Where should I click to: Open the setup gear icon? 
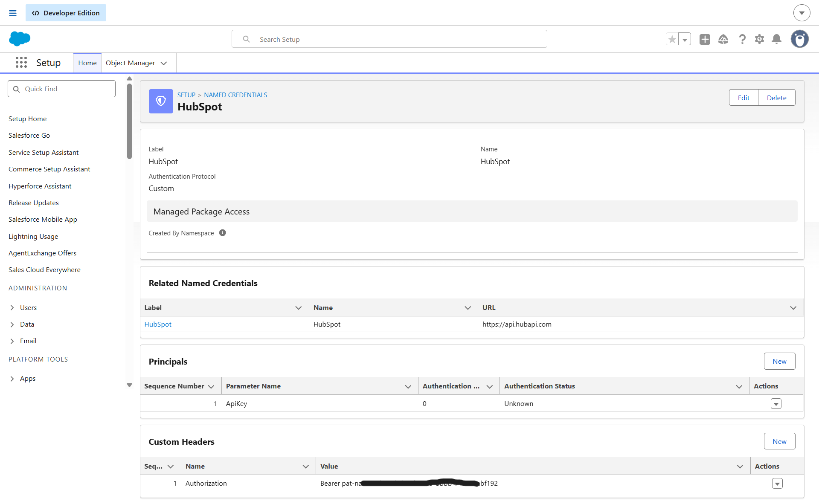click(x=759, y=39)
